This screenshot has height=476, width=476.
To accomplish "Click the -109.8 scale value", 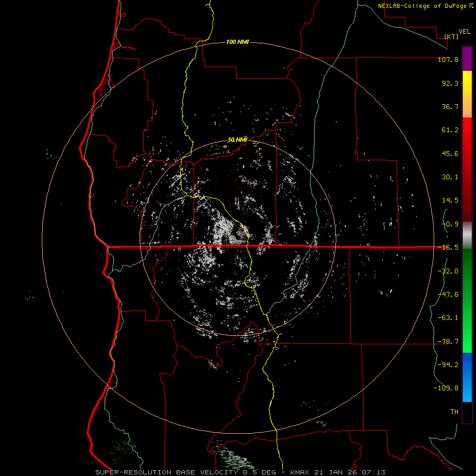I will 446,388.
